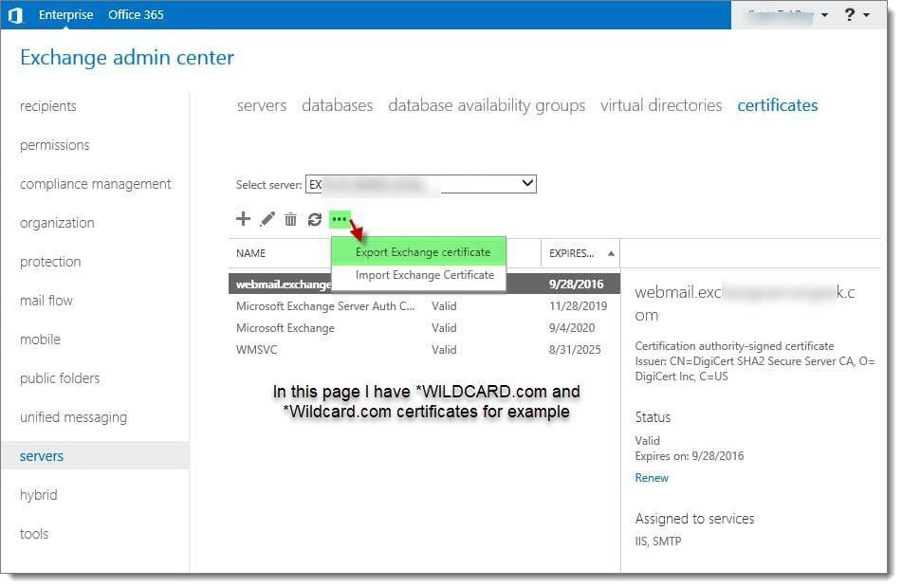
Task: Click the New certificate plus icon
Action: tap(244, 219)
